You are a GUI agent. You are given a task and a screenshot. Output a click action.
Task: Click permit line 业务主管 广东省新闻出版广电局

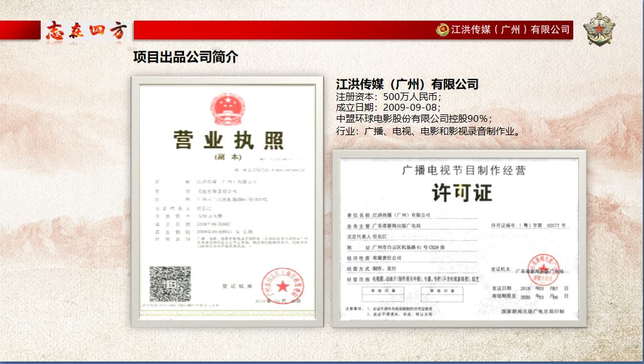(x=384, y=226)
